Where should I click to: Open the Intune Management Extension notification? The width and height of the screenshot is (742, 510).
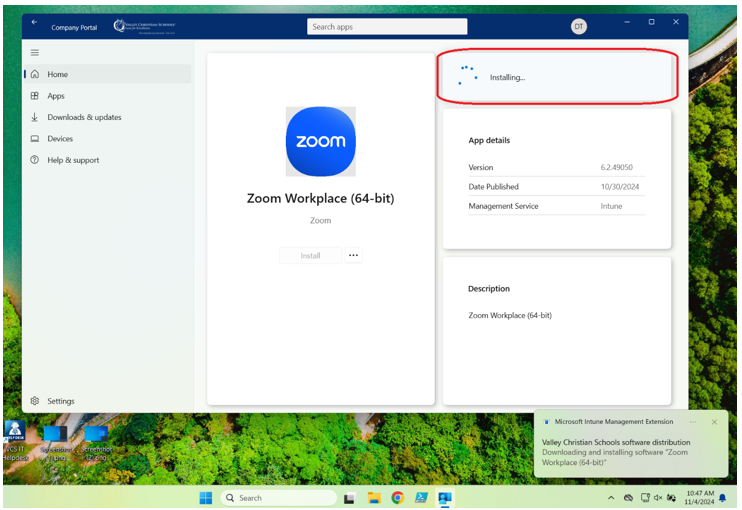pyautogui.click(x=631, y=443)
